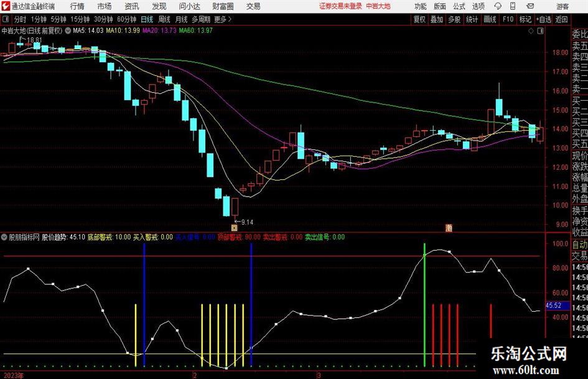The image size is (588, 379).
Task: Click the 画线 drawing button
Action: pyautogui.click(x=490, y=19)
